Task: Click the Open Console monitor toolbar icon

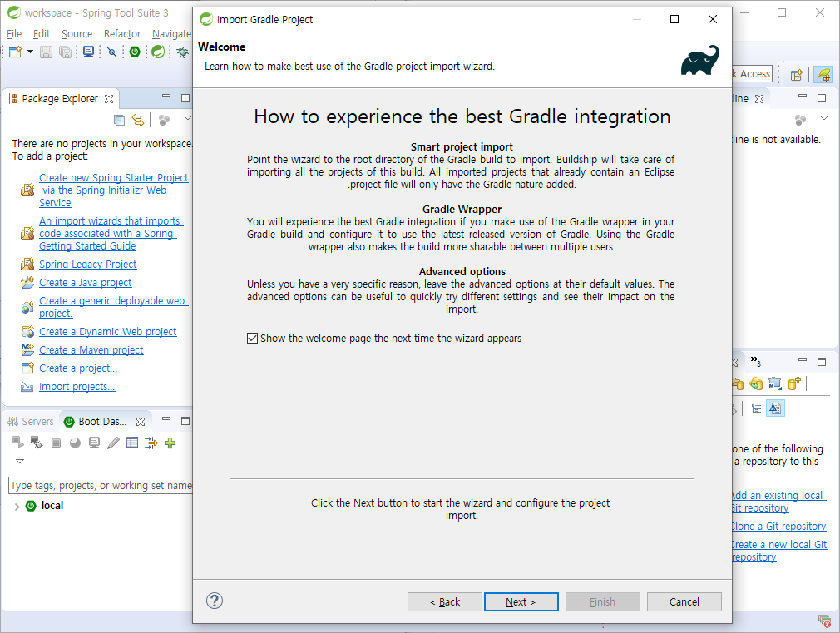Action: 88,52
